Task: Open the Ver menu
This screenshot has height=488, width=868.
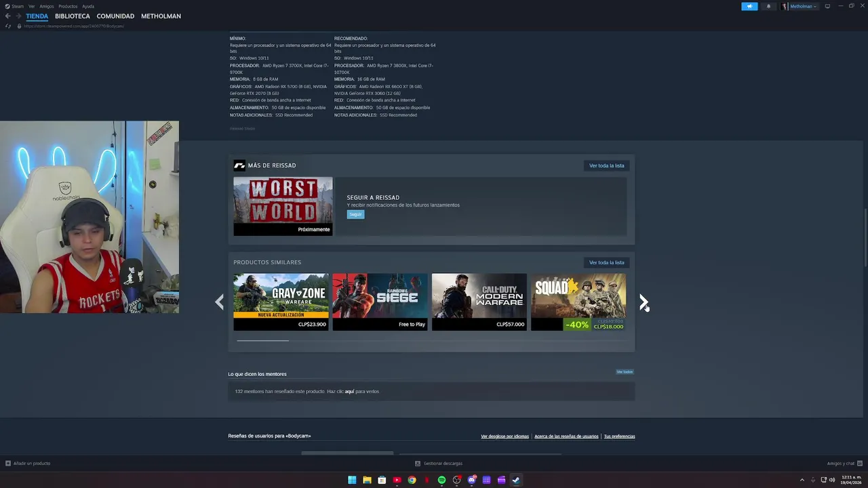Action: pos(31,6)
